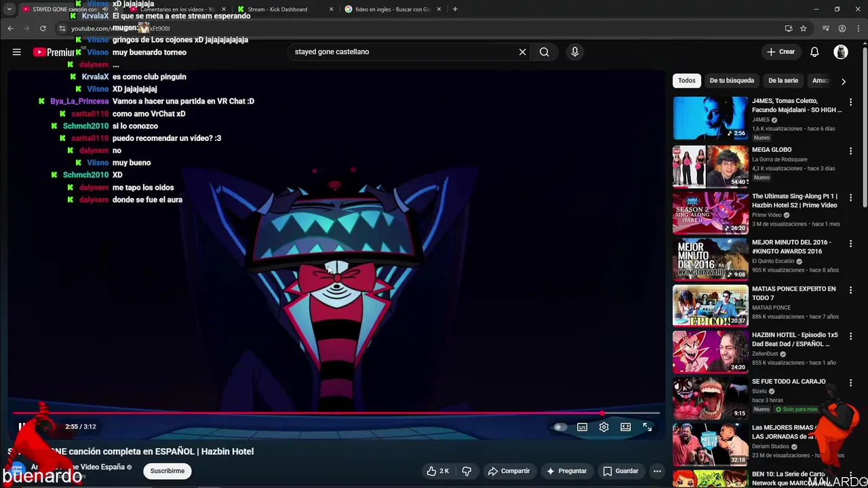Click the install/cast icon in the address bar
Image resolution: width=868 pixels, height=488 pixels.
788,28
